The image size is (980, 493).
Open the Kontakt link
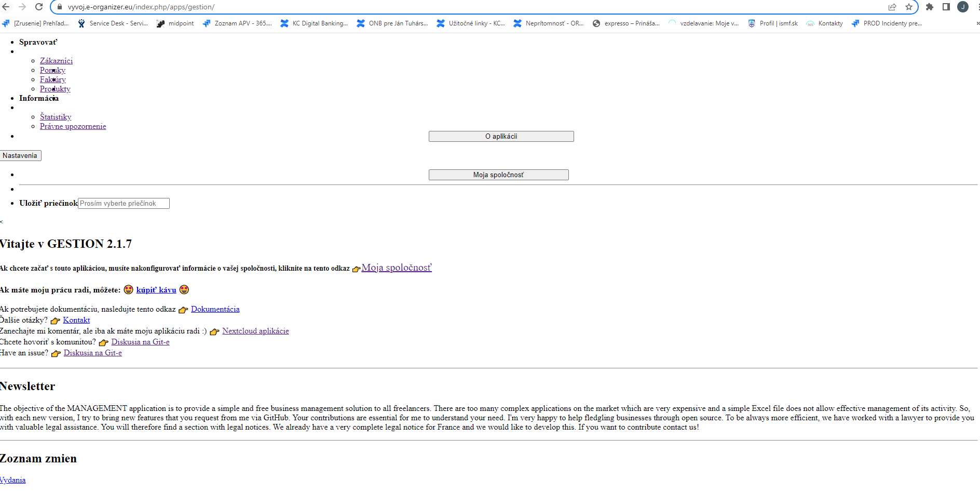point(76,320)
